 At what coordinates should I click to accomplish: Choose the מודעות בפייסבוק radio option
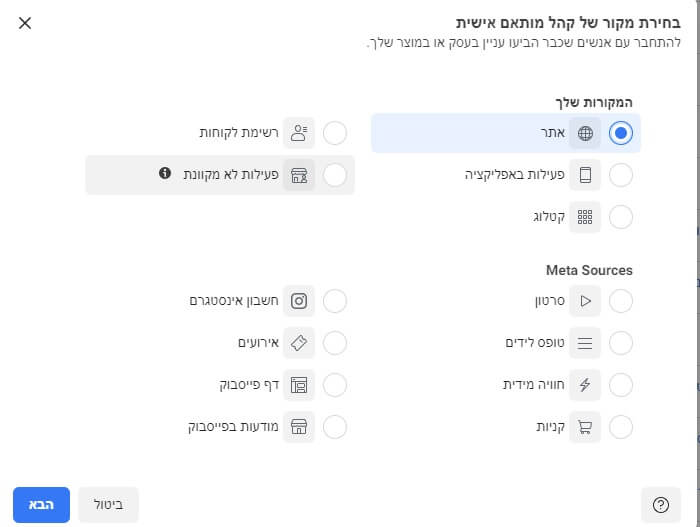[335, 427]
